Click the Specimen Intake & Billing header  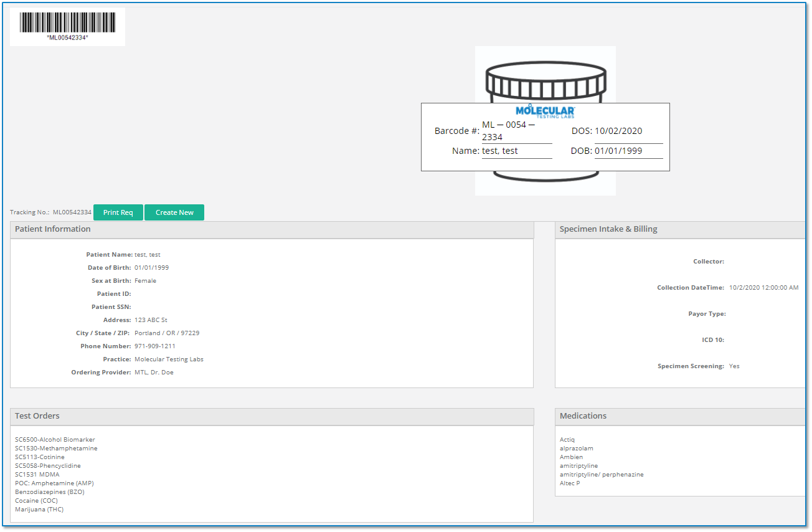click(607, 229)
